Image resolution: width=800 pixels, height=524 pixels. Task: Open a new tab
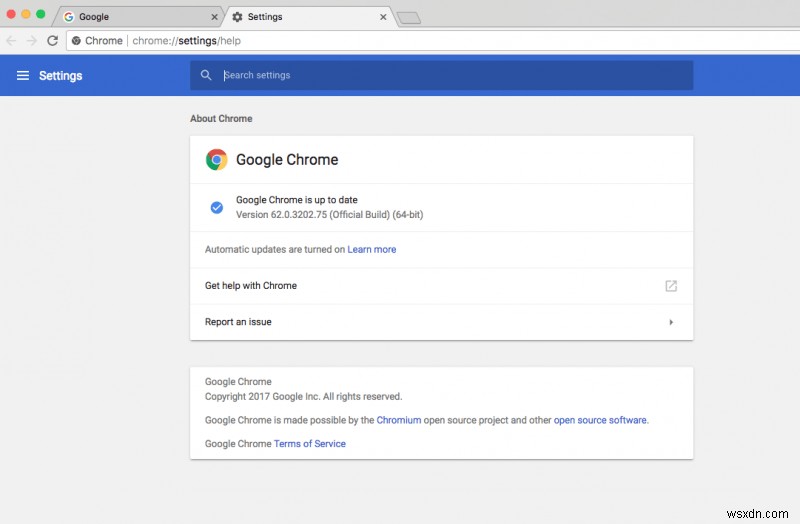pos(409,18)
